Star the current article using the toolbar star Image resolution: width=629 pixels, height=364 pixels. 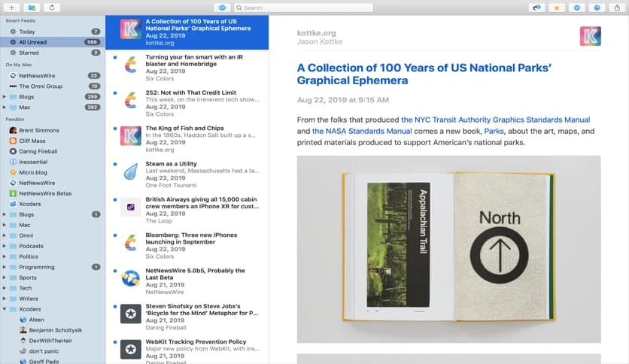pyautogui.click(x=556, y=8)
